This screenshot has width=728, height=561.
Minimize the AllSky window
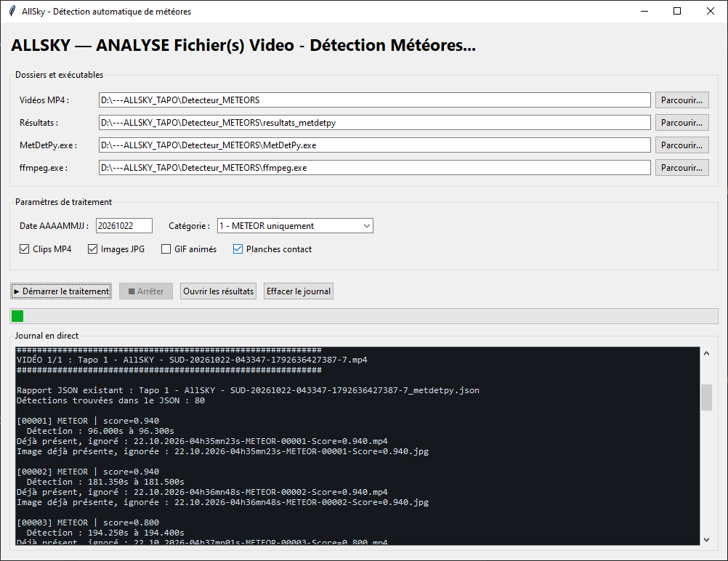coord(644,11)
